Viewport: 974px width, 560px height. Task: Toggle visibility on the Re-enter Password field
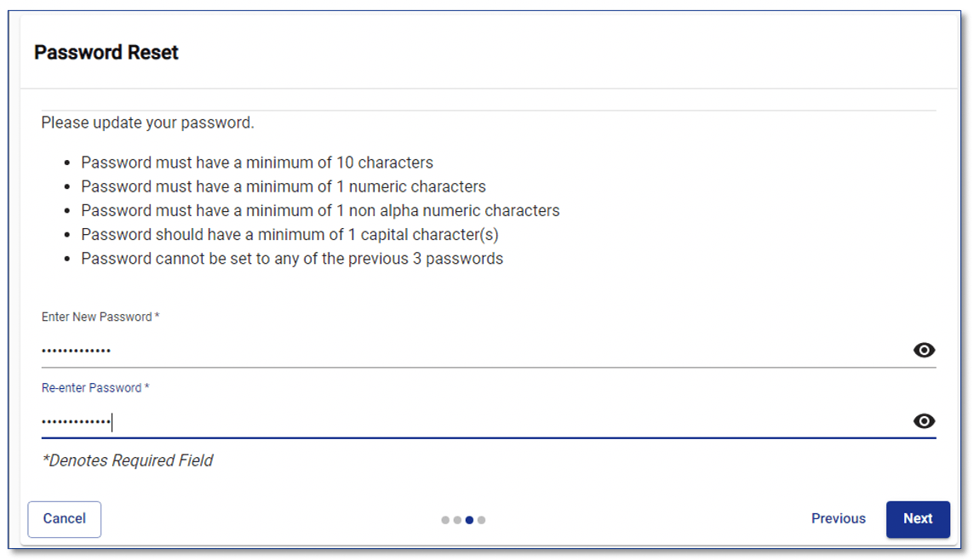(923, 421)
